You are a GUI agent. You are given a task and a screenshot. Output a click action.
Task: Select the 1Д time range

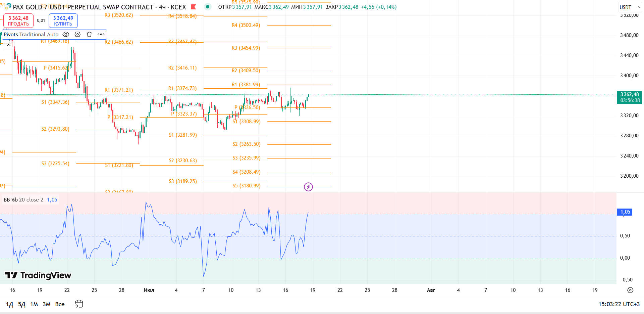10,304
